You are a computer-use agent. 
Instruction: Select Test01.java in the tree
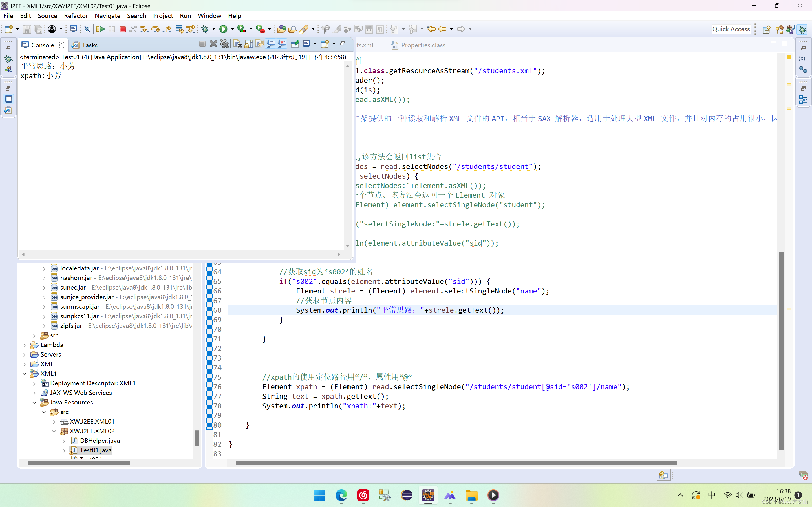point(95,450)
